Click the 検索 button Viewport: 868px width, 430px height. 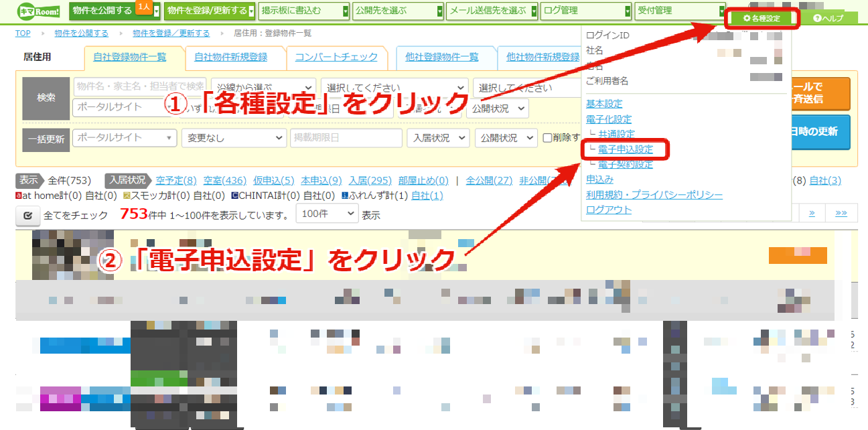(x=46, y=98)
